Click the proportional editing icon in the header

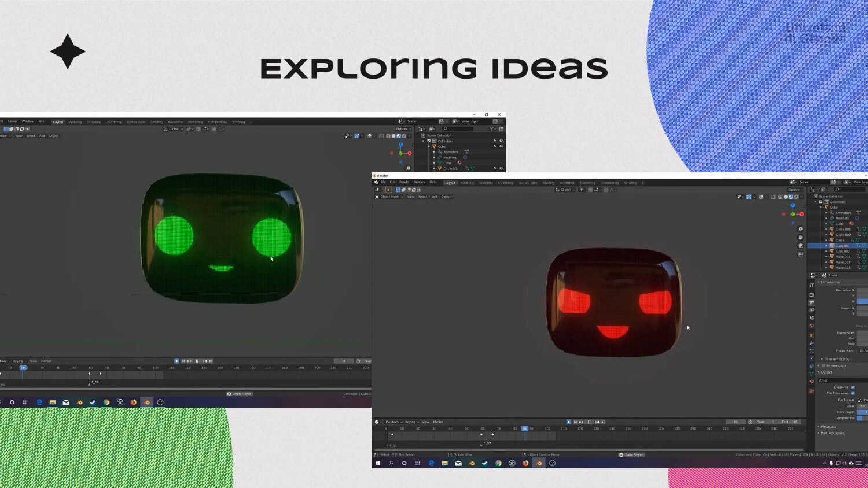606,190
